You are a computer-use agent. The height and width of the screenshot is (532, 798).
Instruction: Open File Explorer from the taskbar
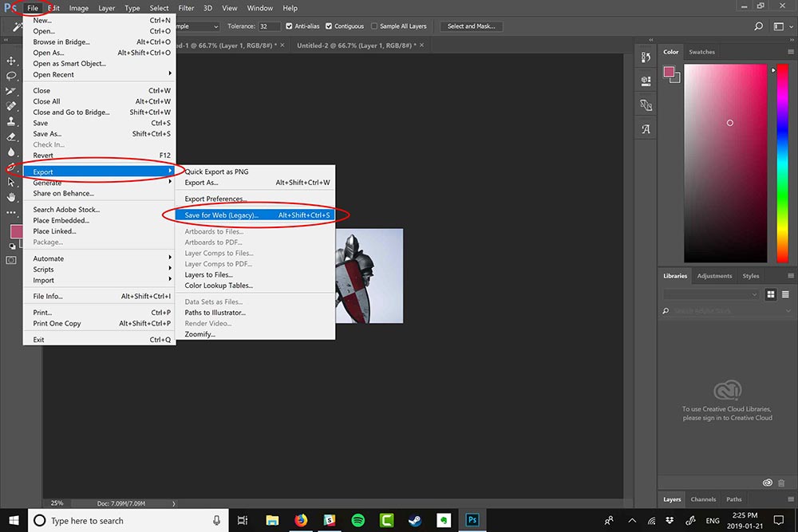click(x=272, y=520)
